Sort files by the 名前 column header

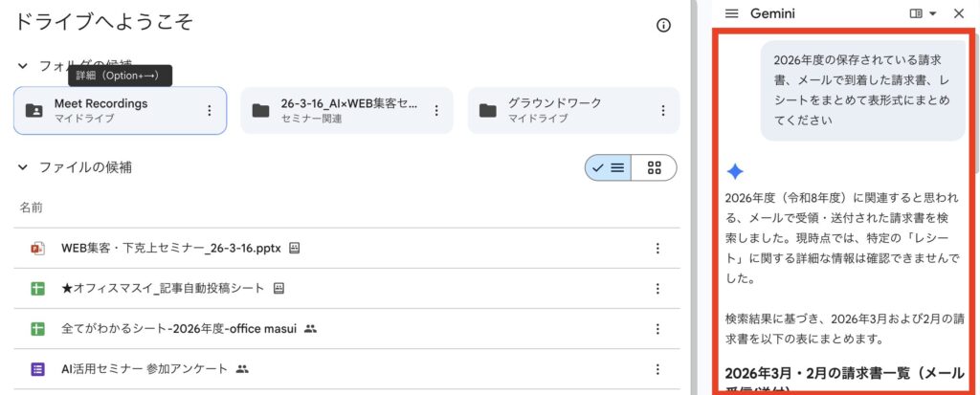click(x=31, y=208)
